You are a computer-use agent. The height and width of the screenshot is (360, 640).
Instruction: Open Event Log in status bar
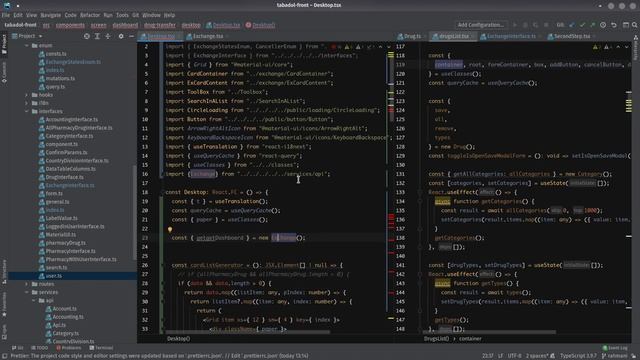pos(616,348)
